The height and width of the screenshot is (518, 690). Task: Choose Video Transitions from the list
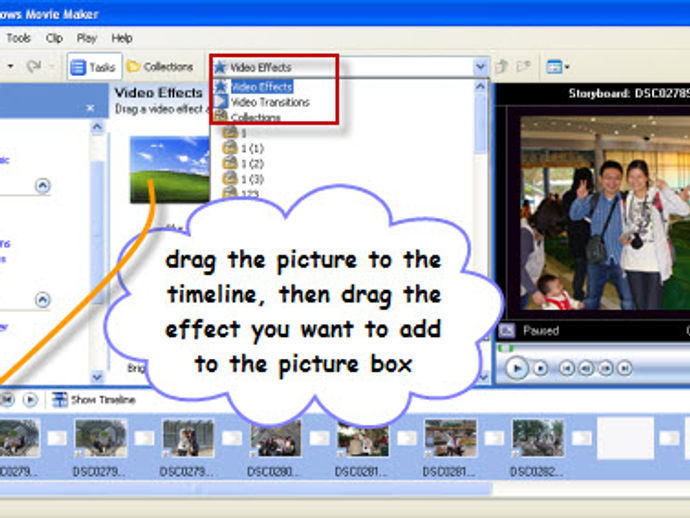tap(263, 102)
